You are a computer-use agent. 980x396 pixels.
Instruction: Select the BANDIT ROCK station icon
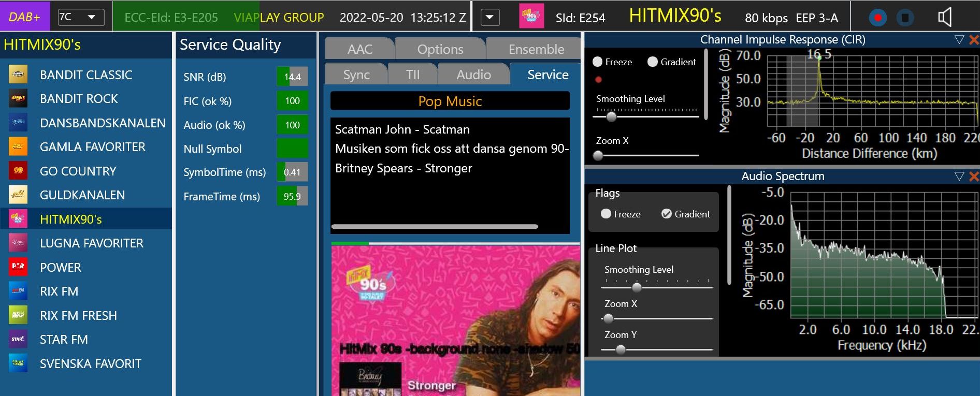[18, 98]
